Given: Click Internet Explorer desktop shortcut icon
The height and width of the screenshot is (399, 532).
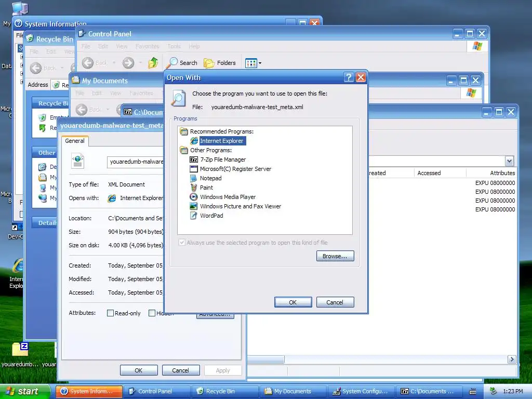Looking at the screenshot, I should coord(17,267).
